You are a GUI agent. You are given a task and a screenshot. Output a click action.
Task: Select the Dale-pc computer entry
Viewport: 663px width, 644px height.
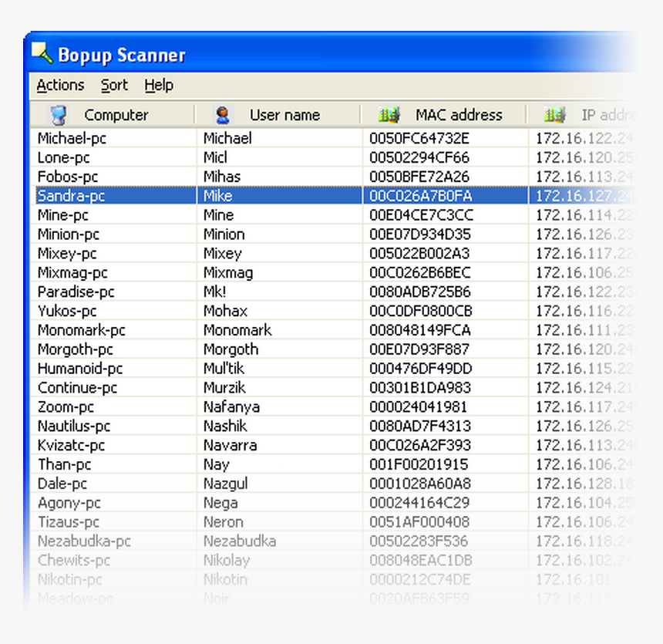pyautogui.click(x=62, y=484)
